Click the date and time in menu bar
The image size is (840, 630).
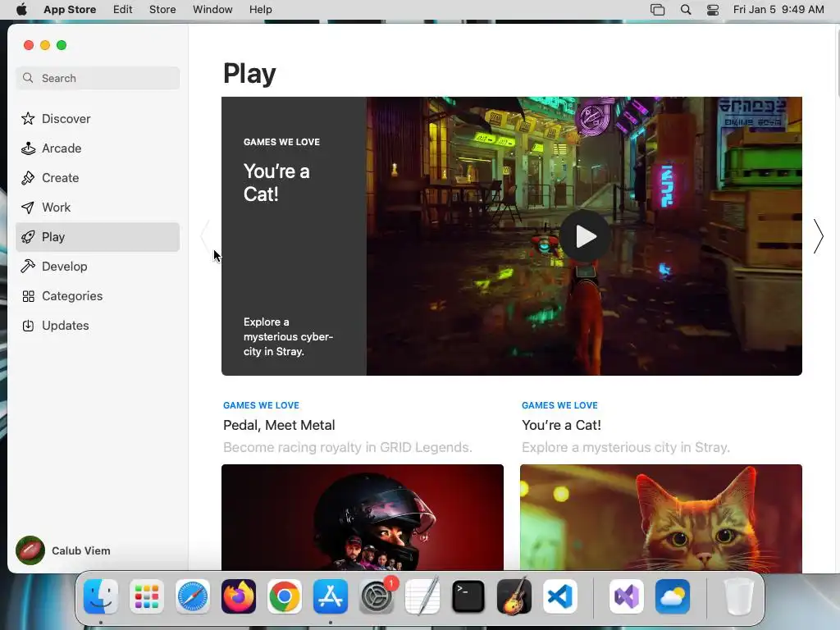[x=778, y=10]
